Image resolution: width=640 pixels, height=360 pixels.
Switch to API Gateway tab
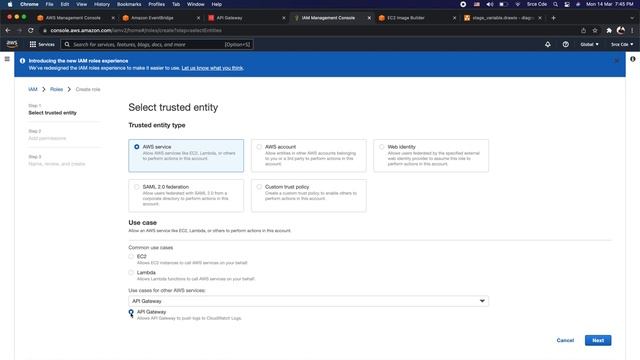[x=229, y=18]
